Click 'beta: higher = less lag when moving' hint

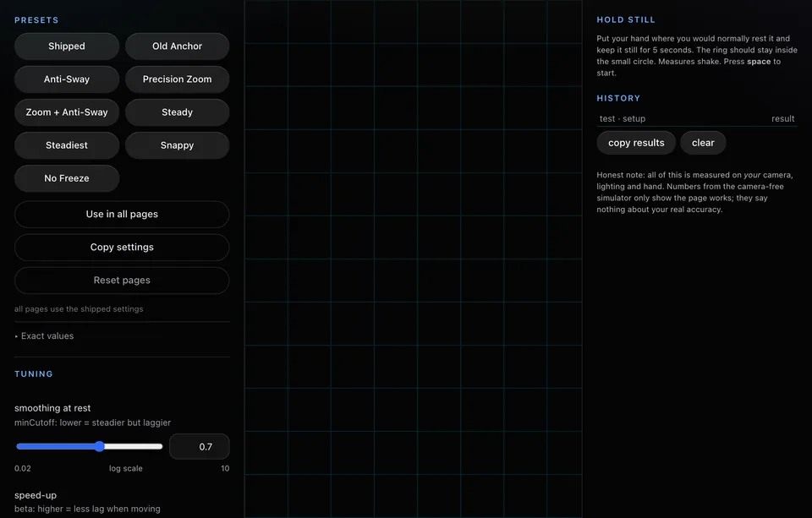point(87,509)
